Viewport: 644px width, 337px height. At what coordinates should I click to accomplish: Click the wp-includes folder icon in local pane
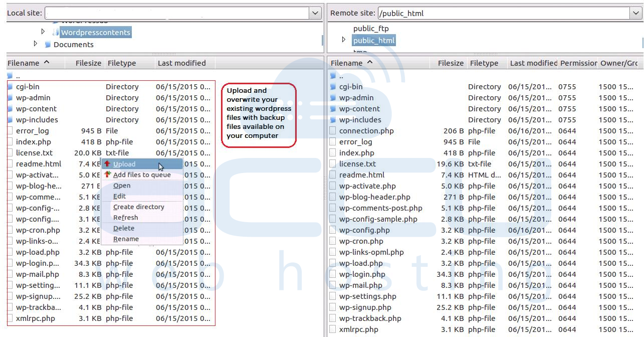pyautogui.click(x=11, y=120)
